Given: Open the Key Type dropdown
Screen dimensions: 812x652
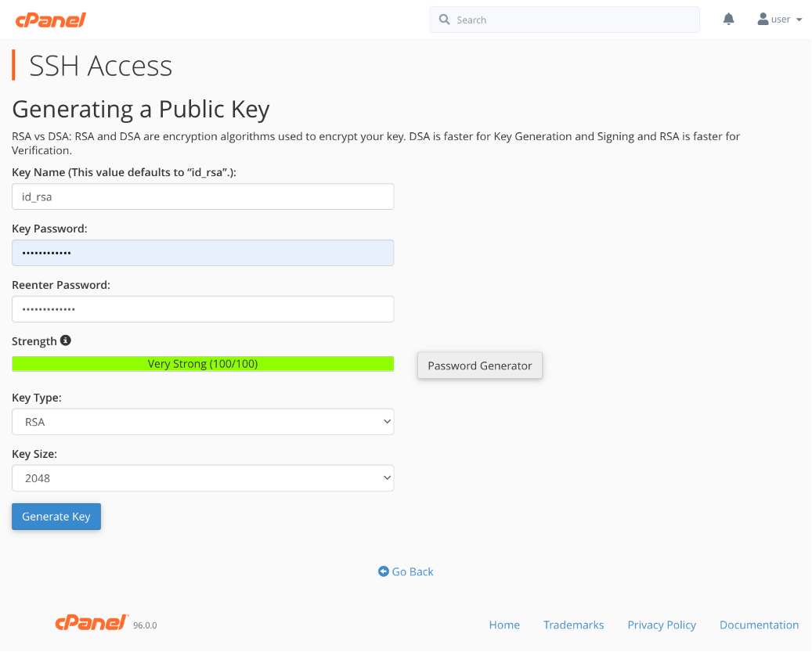Looking at the screenshot, I should pyautogui.click(x=202, y=421).
